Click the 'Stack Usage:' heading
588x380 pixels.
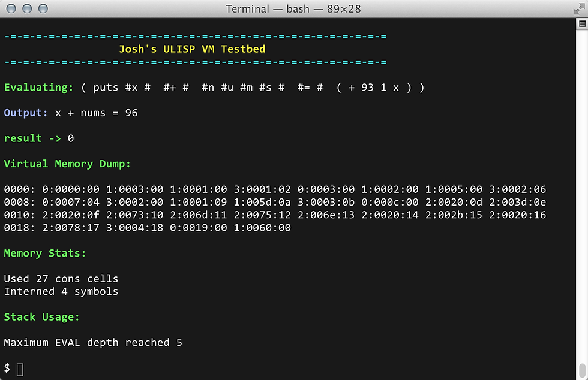tap(41, 317)
